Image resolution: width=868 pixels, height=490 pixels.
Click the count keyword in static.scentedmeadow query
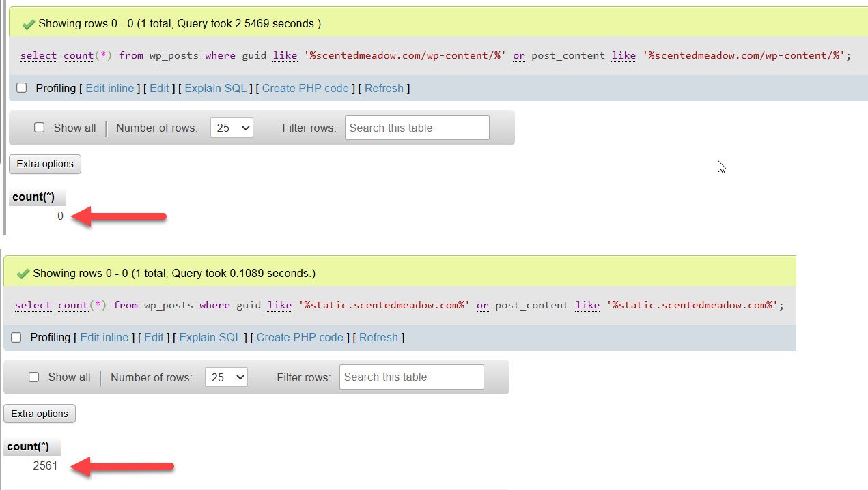pyautogui.click(x=73, y=305)
